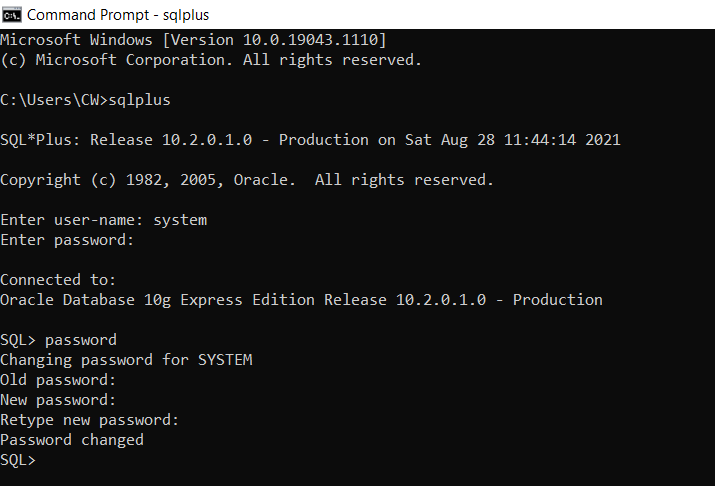Place cursor at the last empty SQL> prompt

(18, 460)
